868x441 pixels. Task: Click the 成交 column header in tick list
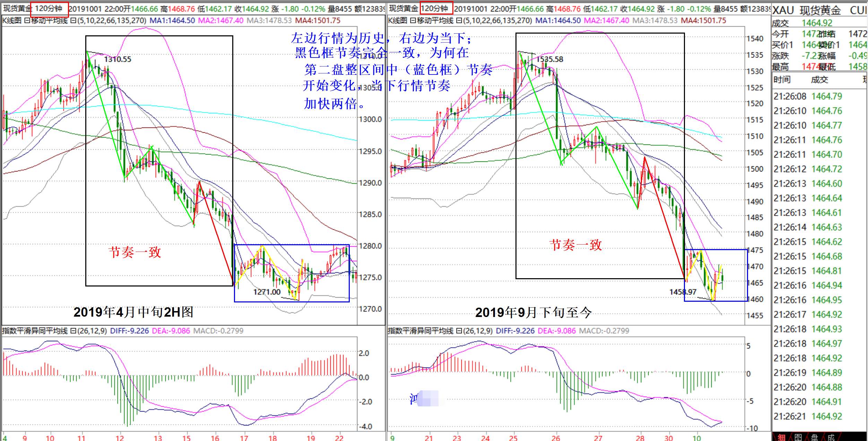click(x=819, y=80)
